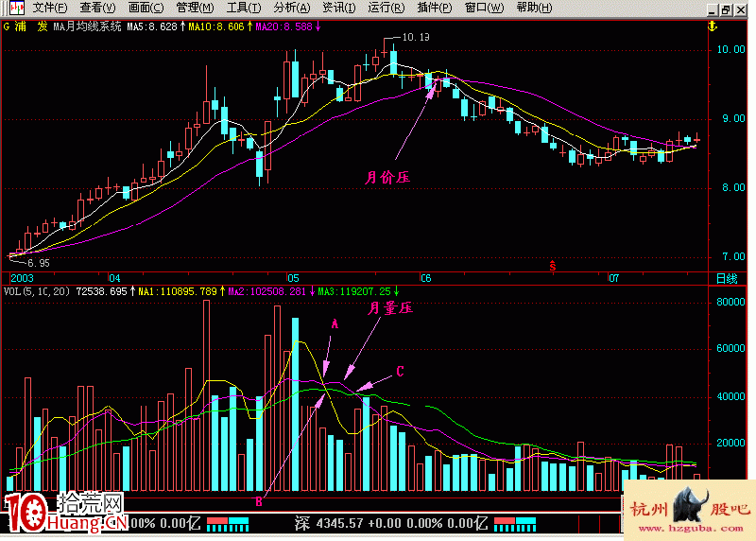The image size is (756, 541).
Task: Click the 6.95 low price label
Action: pyautogui.click(x=39, y=264)
